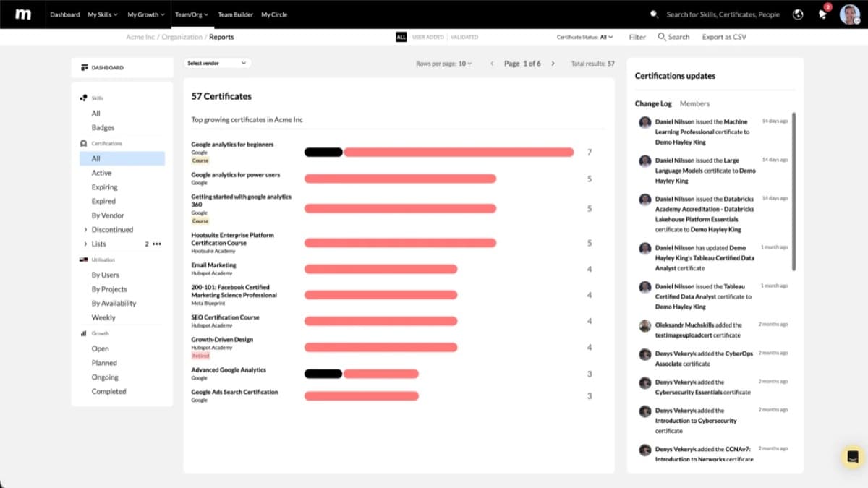Open the Lists three-dot options menu
The height and width of the screenshot is (488, 868).
tap(157, 244)
